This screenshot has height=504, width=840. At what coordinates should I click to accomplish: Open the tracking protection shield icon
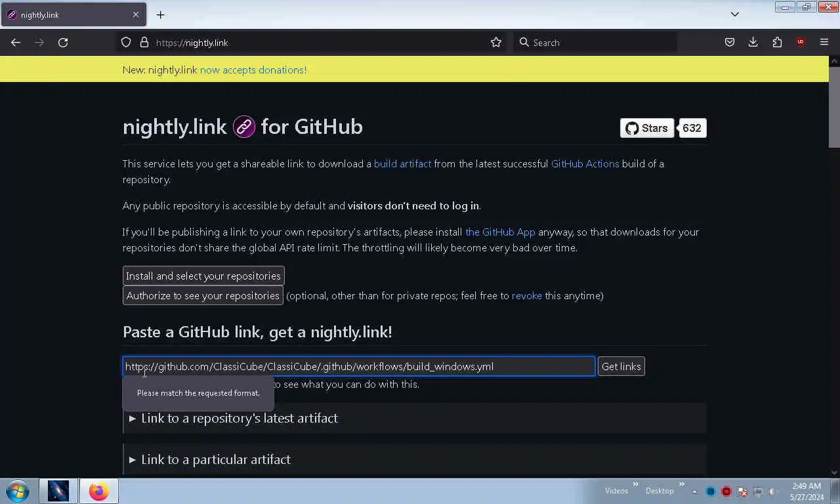pyautogui.click(x=126, y=43)
